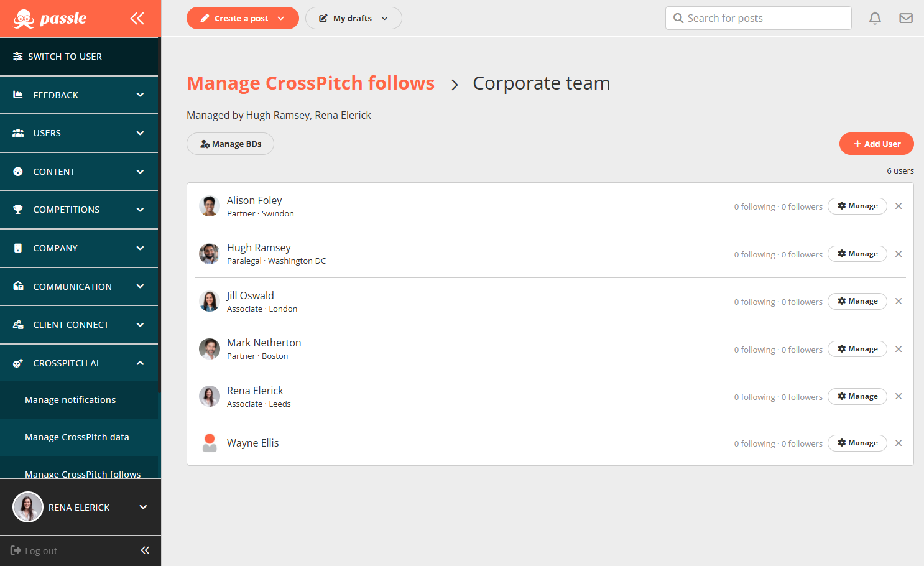
Task: Go to Manage CrossPitch follows breadcrumb
Action: coord(310,83)
